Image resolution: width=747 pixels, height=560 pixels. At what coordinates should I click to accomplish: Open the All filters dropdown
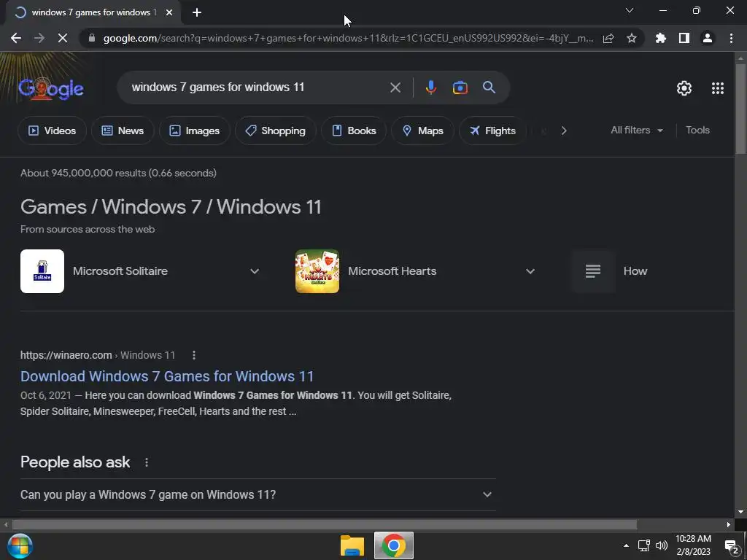tap(636, 130)
